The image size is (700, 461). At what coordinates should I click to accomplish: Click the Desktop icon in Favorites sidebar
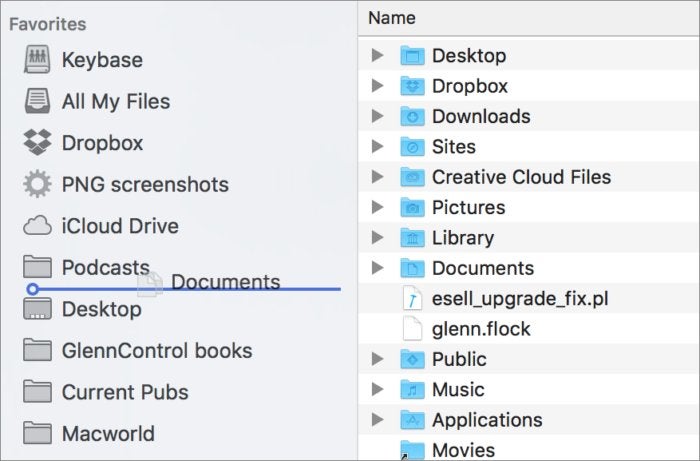pos(37,309)
